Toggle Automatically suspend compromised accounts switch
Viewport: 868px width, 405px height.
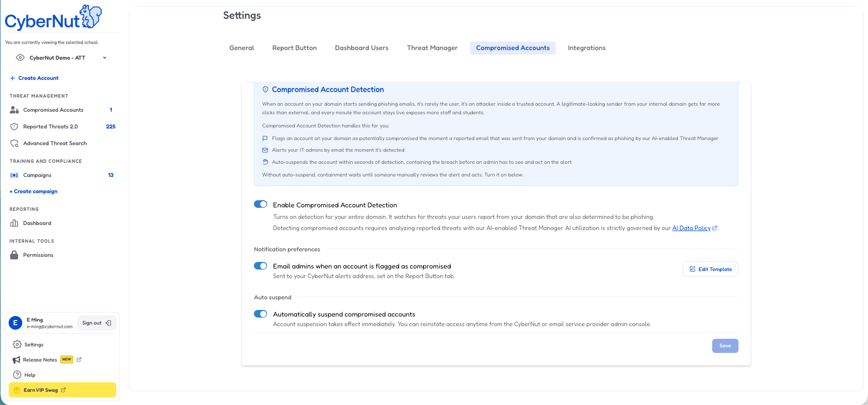click(261, 313)
